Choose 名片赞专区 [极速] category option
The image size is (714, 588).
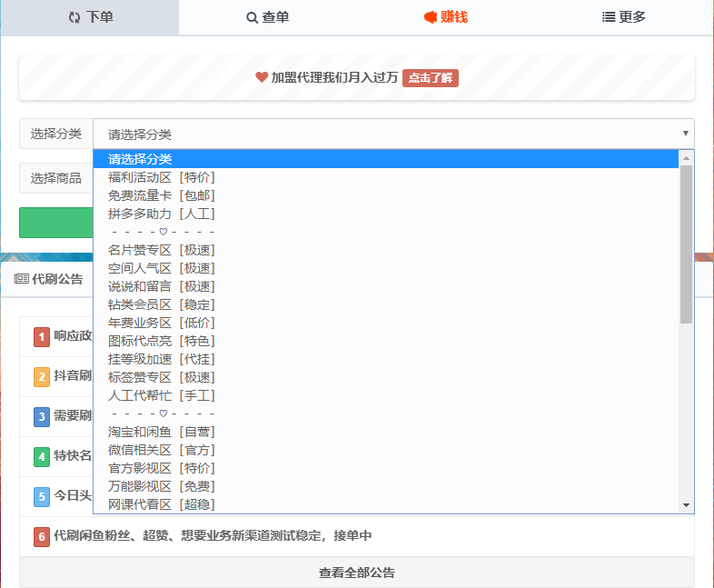pyautogui.click(x=162, y=250)
